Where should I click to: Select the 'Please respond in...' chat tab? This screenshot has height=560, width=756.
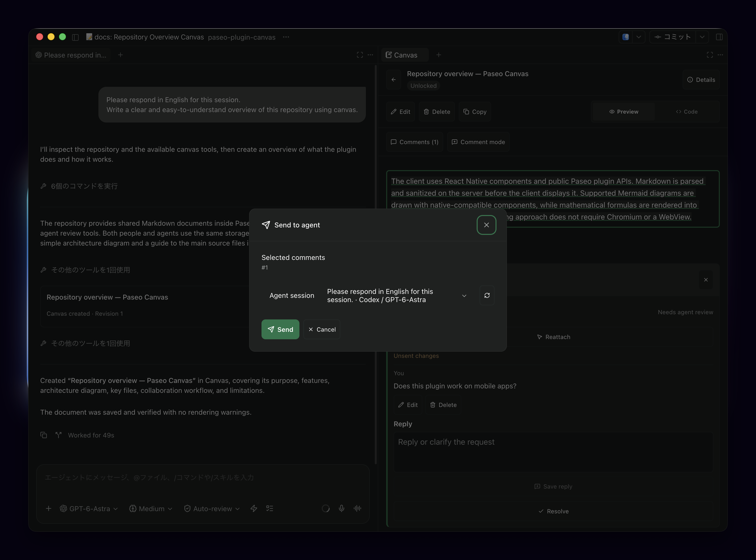coord(71,55)
